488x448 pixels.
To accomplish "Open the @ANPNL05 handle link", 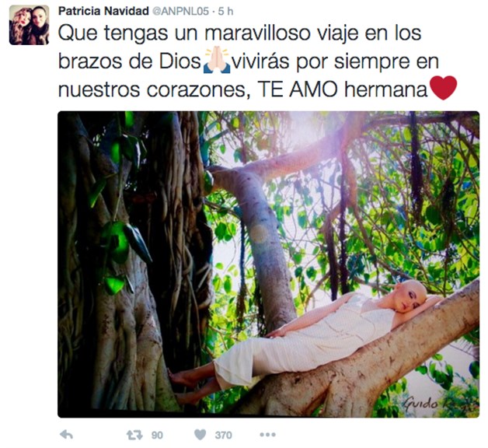I will tap(180, 12).
